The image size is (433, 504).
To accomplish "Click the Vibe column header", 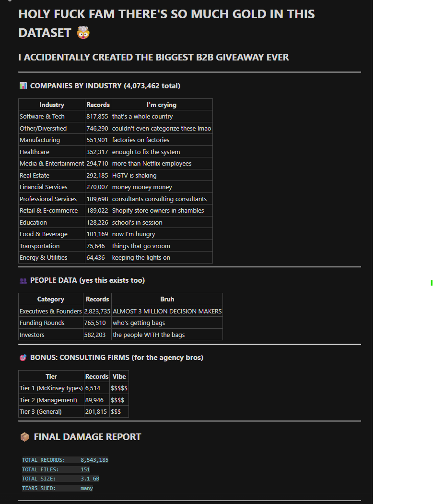I will pyautogui.click(x=119, y=376).
